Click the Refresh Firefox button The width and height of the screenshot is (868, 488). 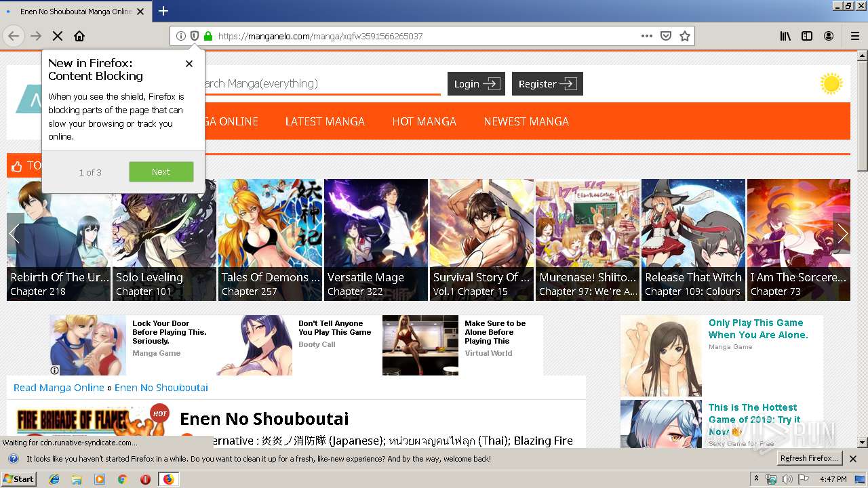[808, 458]
